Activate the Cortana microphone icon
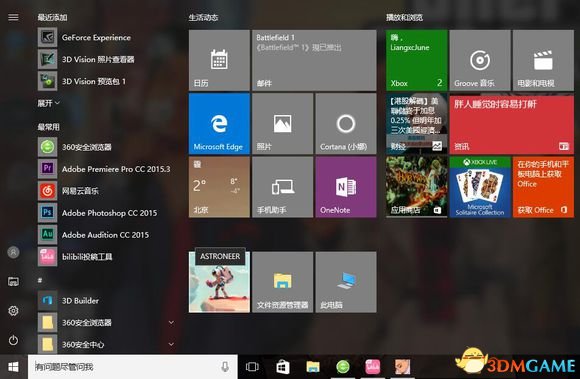The width and height of the screenshot is (580, 379). coord(225,367)
